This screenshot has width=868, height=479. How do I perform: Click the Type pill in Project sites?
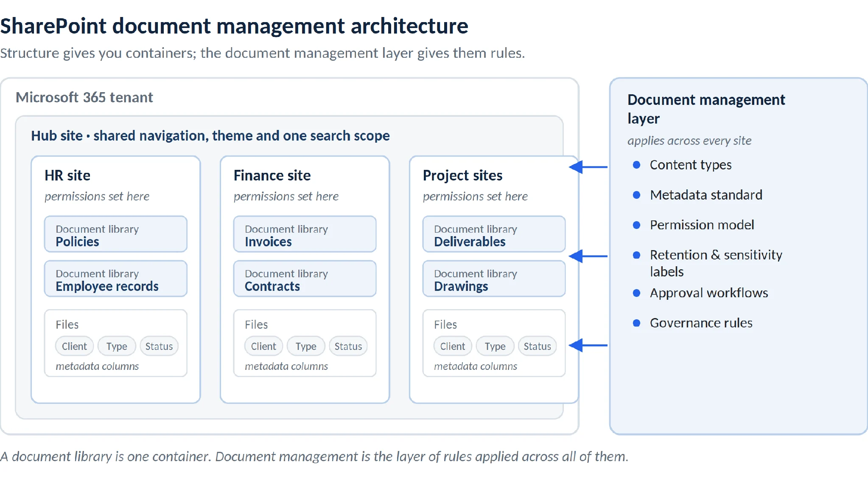click(495, 346)
